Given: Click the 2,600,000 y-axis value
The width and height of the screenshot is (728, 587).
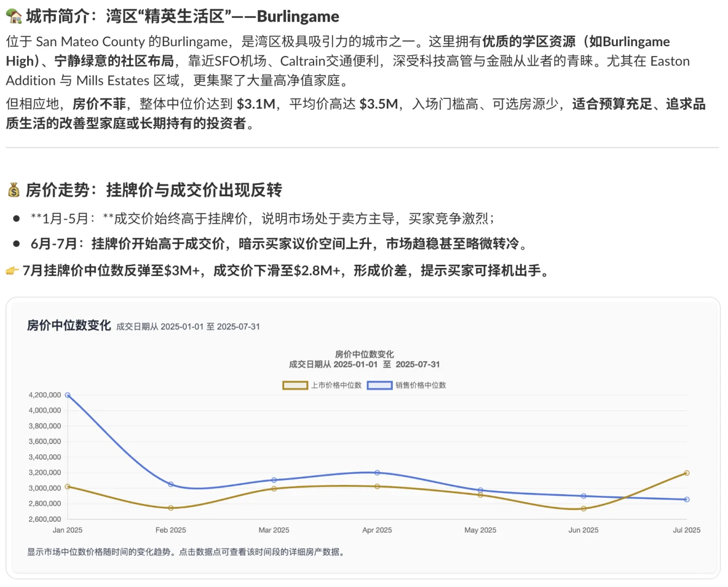Looking at the screenshot, I should 45,519.
